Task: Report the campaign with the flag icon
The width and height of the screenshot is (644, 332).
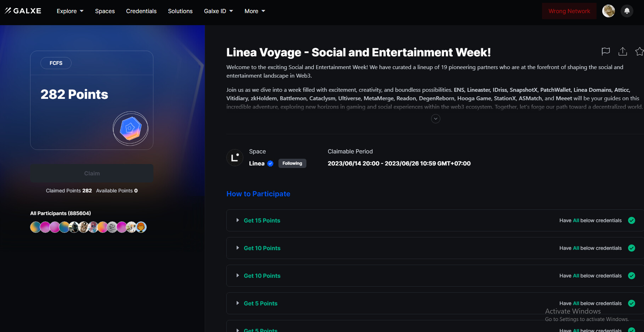Action: point(606,51)
